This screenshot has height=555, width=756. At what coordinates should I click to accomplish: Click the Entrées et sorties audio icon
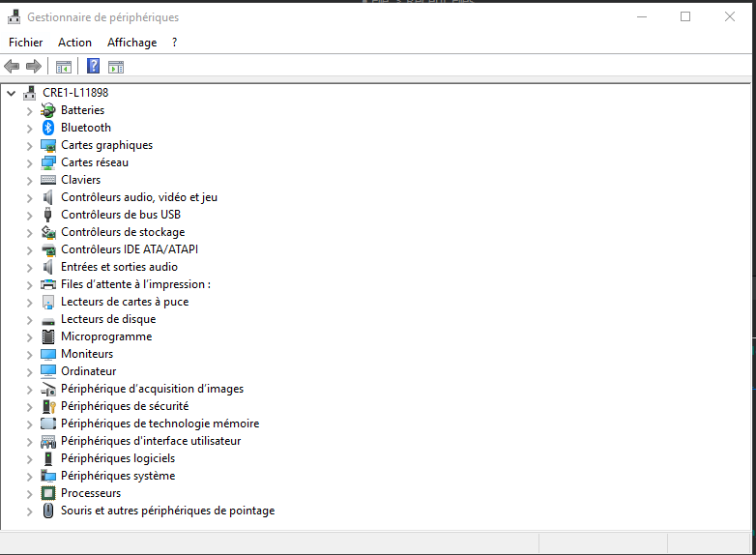coord(48,267)
